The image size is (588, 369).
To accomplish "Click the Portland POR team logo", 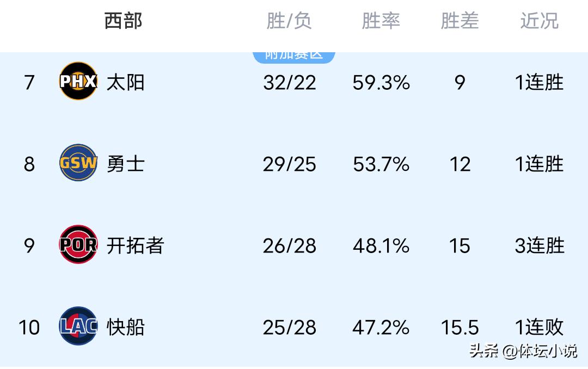I will point(78,245).
